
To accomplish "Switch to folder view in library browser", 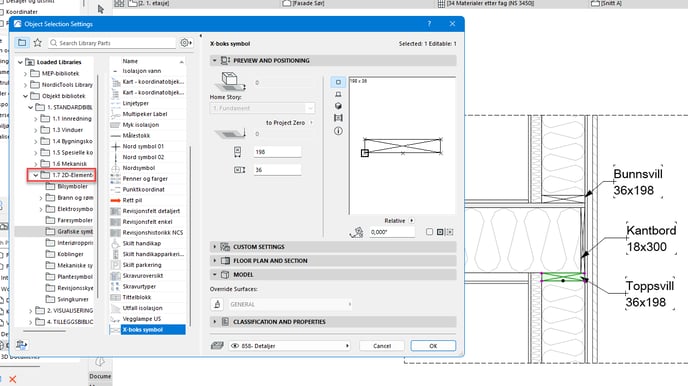I will click(22, 43).
